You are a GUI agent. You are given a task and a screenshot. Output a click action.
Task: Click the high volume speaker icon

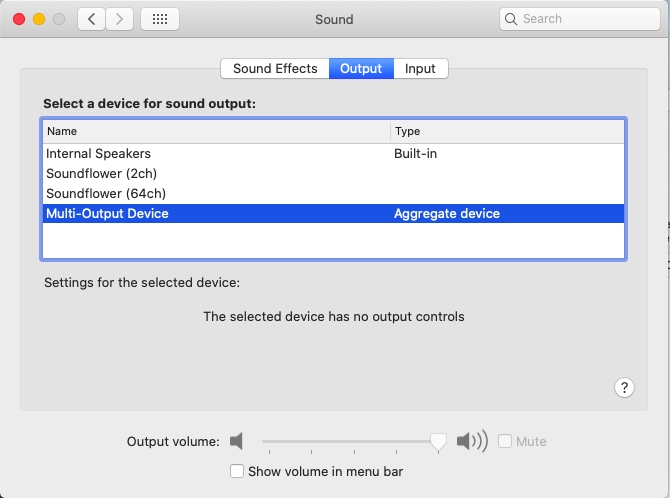(472, 441)
